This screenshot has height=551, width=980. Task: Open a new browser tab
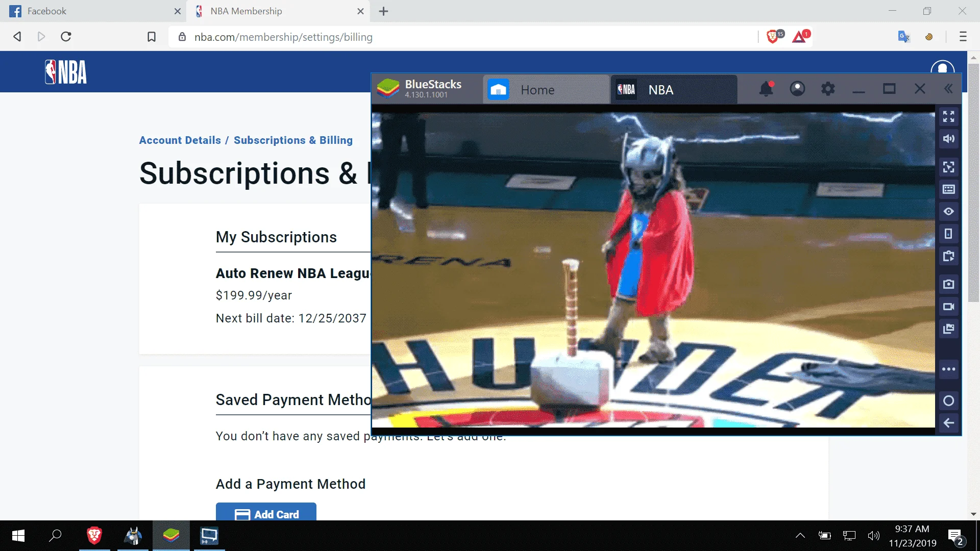pos(384,11)
